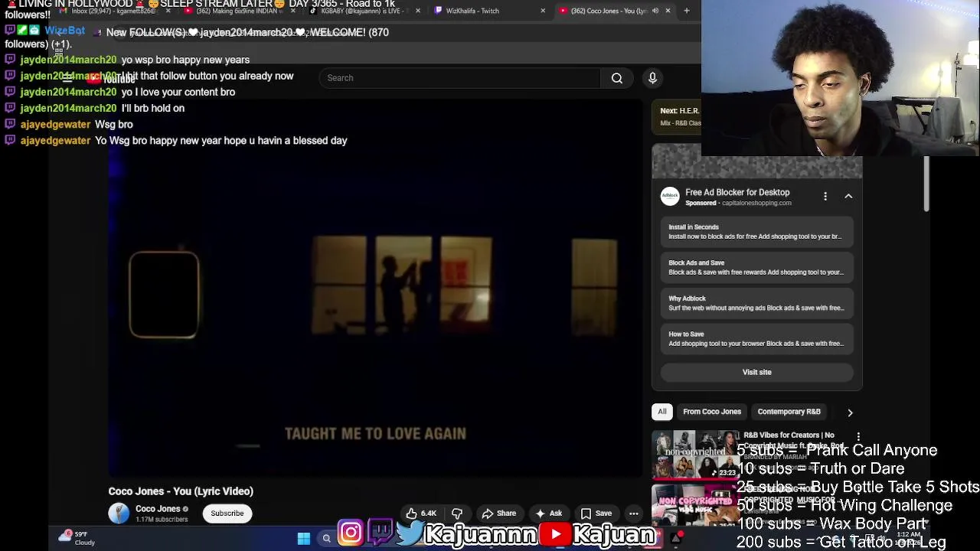Image resolution: width=980 pixels, height=551 pixels.
Task: Open the ad's three-dot options menu
Action: point(825,197)
